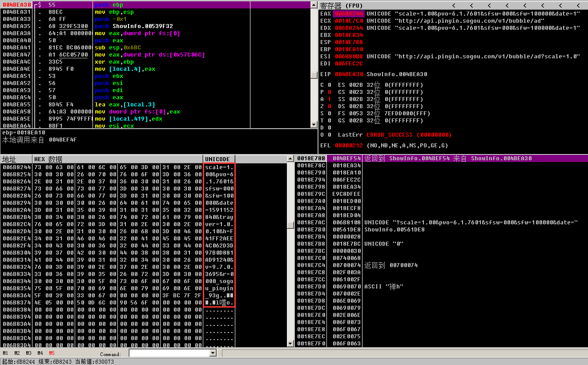Click the red M5 memory dump button
Viewport: 588px width, 365px height.
52,353
